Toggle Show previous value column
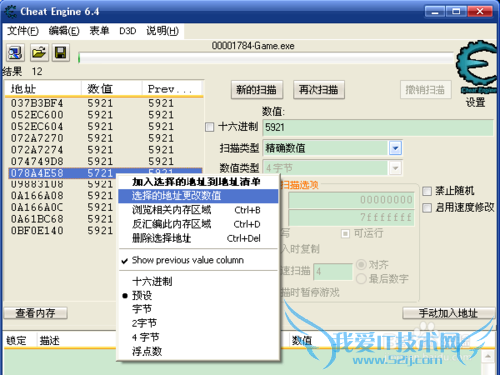500x375 pixels. pos(198,260)
